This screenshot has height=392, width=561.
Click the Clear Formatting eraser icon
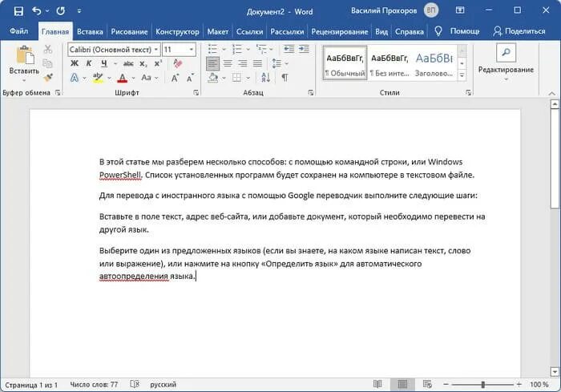click(177, 63)
